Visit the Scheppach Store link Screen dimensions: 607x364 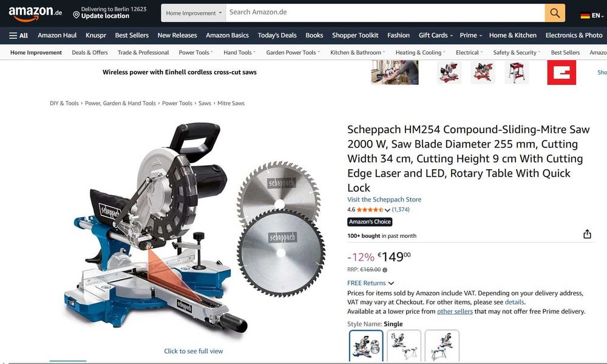(x=384, y=200)
